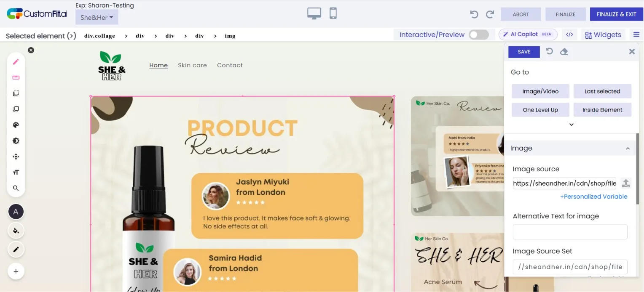This screenshot has width=644, height=292.
Task: Click the eraser icon in panel
Action: click(x=564, y=52)
